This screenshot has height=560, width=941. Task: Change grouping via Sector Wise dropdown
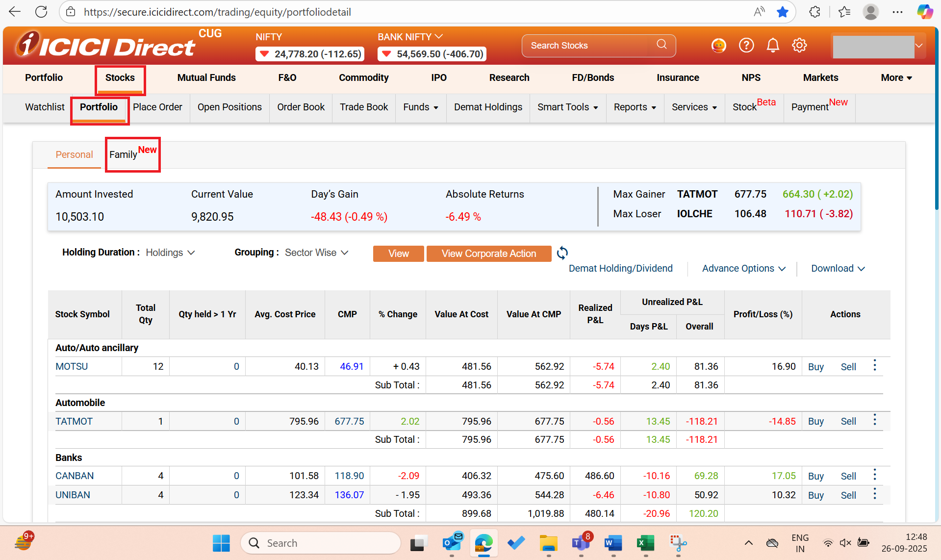point(316,253)
